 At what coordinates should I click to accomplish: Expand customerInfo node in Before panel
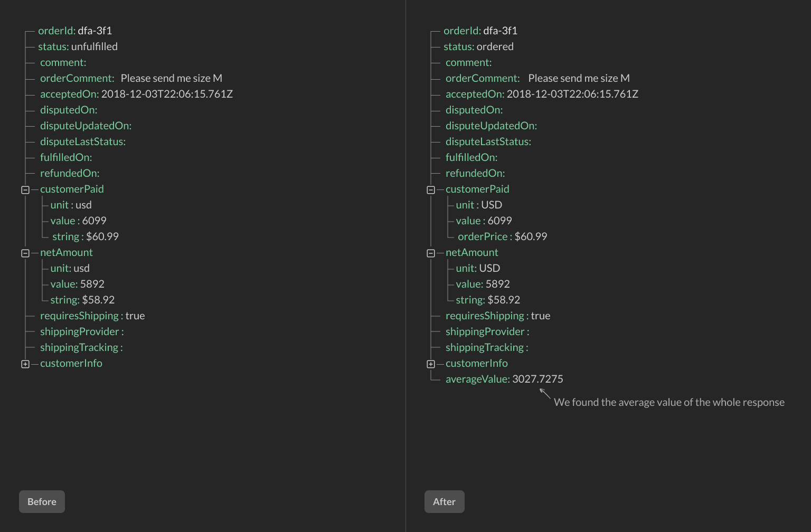click(25, 364)
